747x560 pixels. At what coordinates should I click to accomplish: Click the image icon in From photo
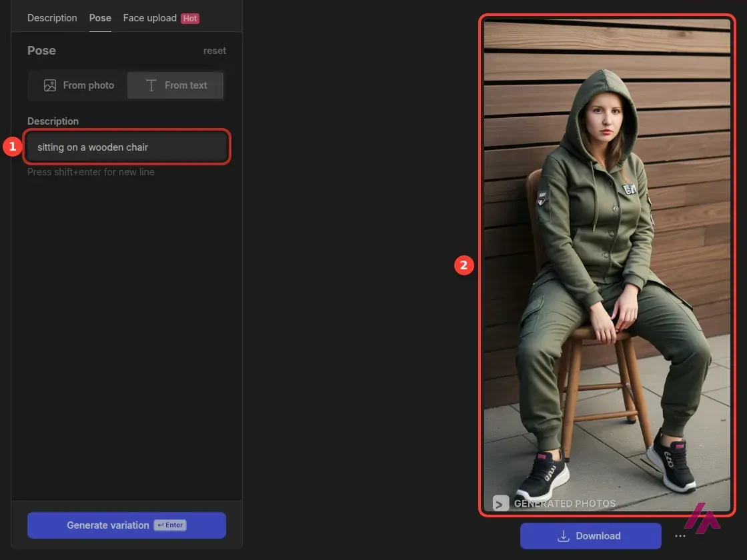[x=50, y=85]
